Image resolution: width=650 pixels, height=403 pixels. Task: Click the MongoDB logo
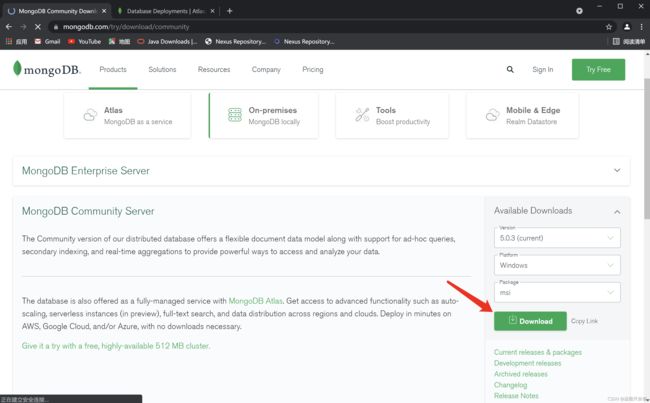click(47, 69)
